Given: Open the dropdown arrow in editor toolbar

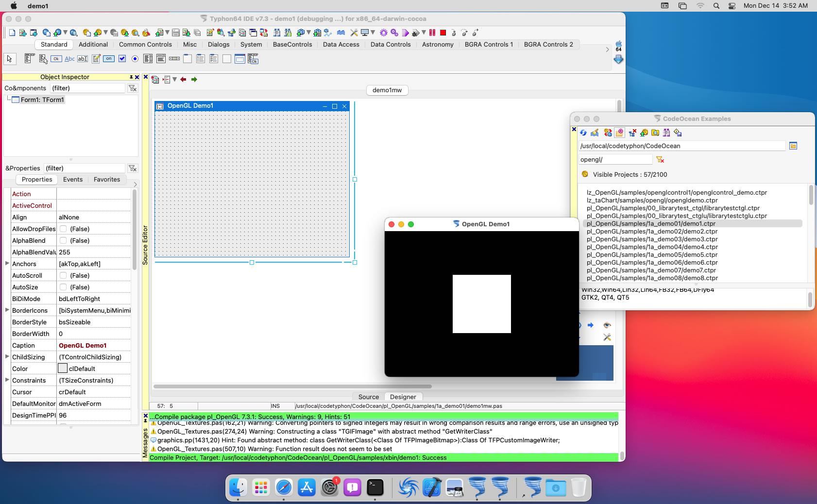Looking at the screenshot, I should (174, 79).
